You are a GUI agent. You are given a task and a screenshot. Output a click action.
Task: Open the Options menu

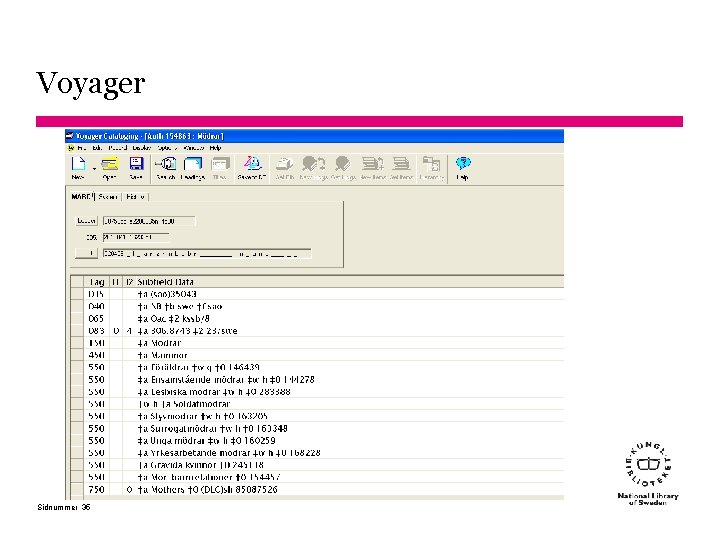pos(166,148)
